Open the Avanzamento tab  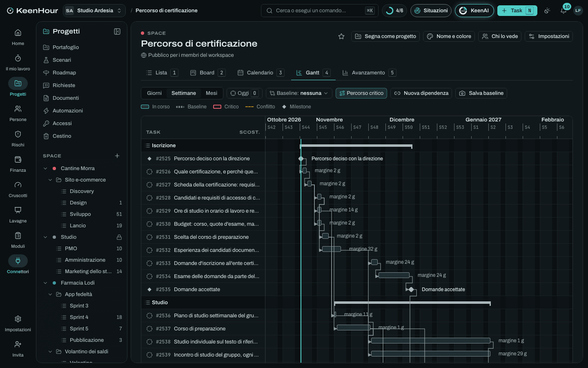(x=369, y=73)
